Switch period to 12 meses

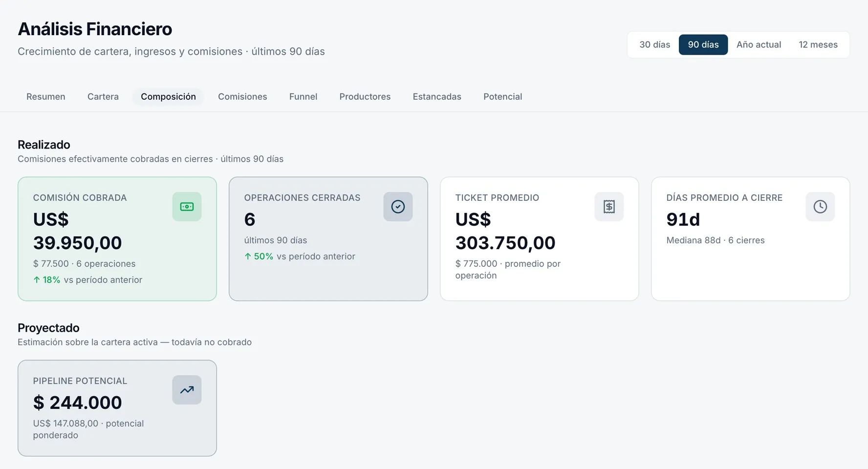818,44
